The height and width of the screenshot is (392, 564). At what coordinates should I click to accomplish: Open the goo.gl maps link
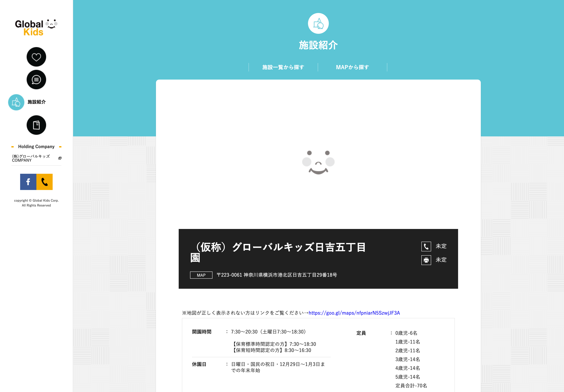(x=354, y=313)
